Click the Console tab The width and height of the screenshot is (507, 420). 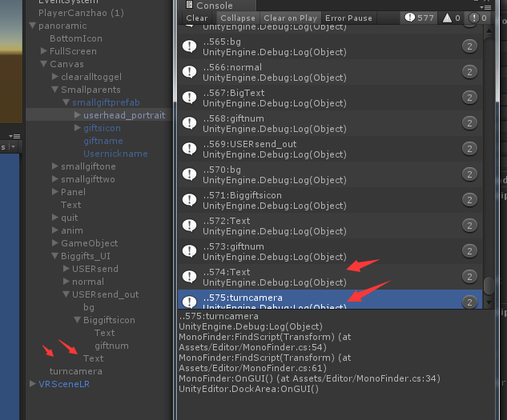pos(217,6)
